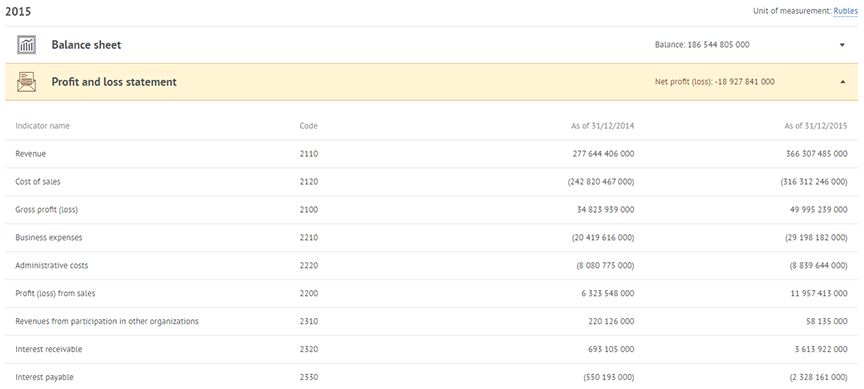Click 2014 Cost of sales (242 820 467 000)
Screen dimensions: 864x389
coord(601,182)
